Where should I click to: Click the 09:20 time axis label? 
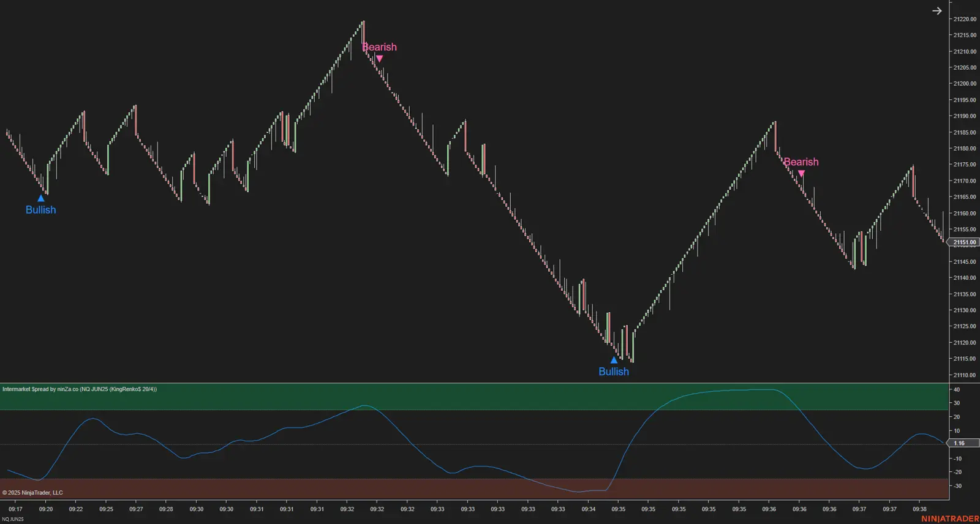(x=46, y=509)
